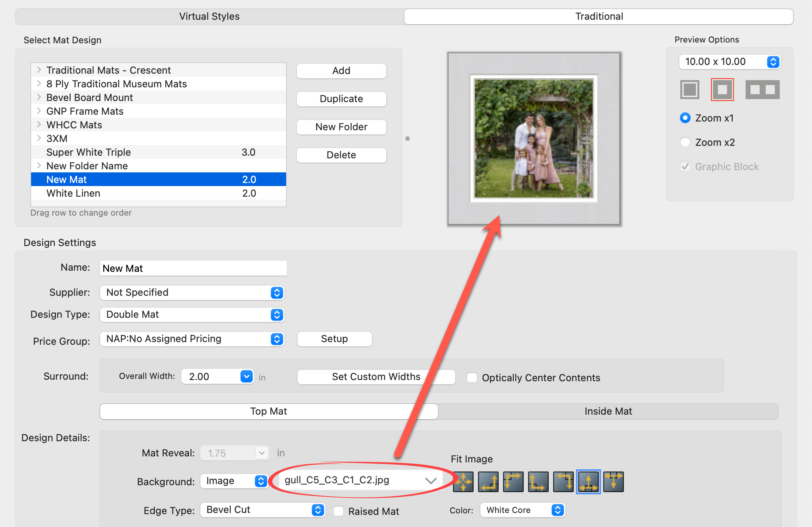Click the Name input field
Image resolution: width=812 pixels, height=527 pixels.
coord(193,268)
